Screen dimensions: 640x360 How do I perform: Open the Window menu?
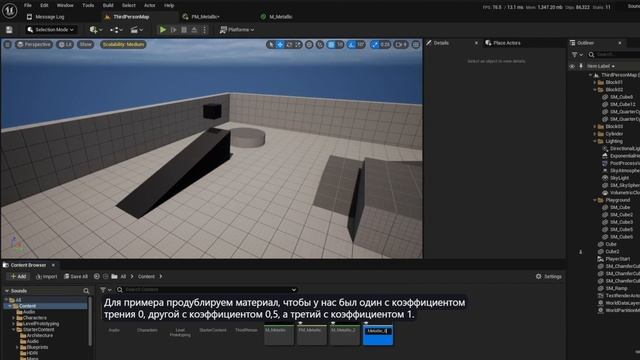coord(65,5)
